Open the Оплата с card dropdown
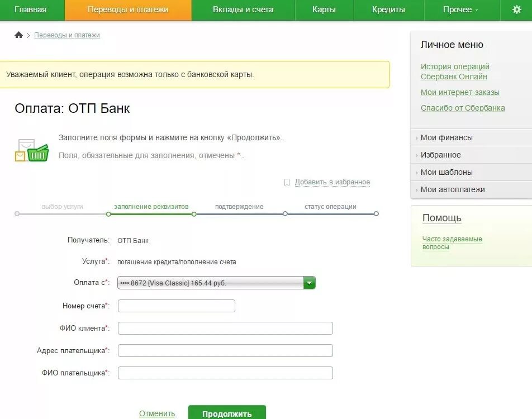532x419 pixels. tap(216, 283)
